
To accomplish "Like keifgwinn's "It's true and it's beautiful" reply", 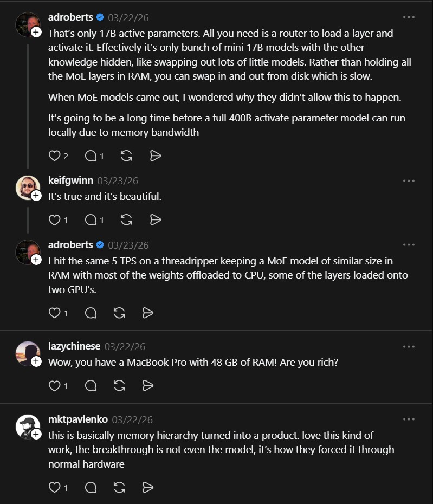I will coord(54,220).
